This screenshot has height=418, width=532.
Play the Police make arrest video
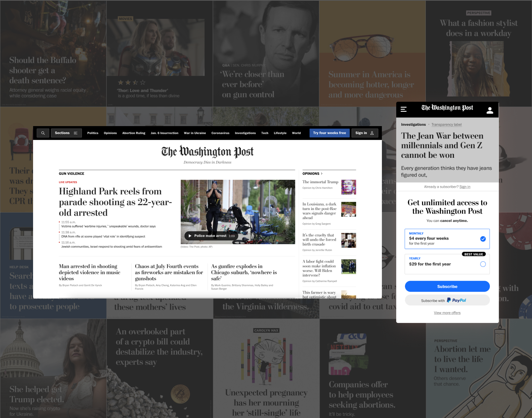[x=211, y=236]
